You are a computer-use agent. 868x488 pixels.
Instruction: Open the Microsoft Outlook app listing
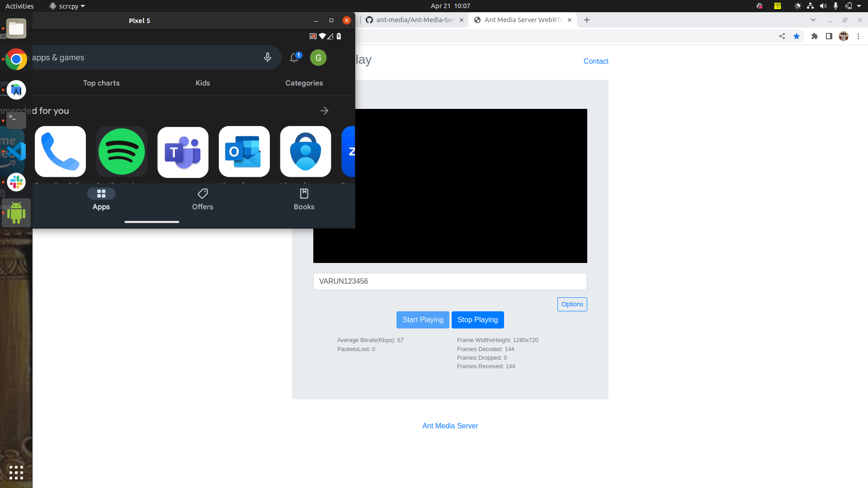244,152
